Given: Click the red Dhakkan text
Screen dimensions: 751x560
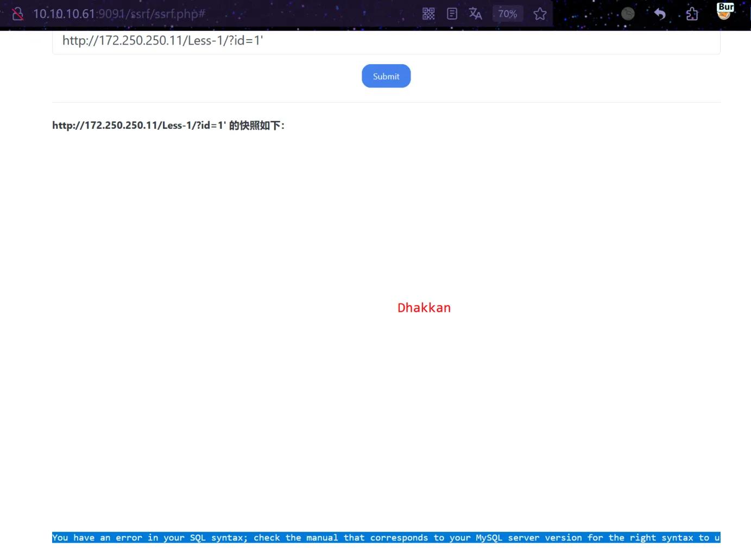Looking at the screenshot, I should coord(424,308).
